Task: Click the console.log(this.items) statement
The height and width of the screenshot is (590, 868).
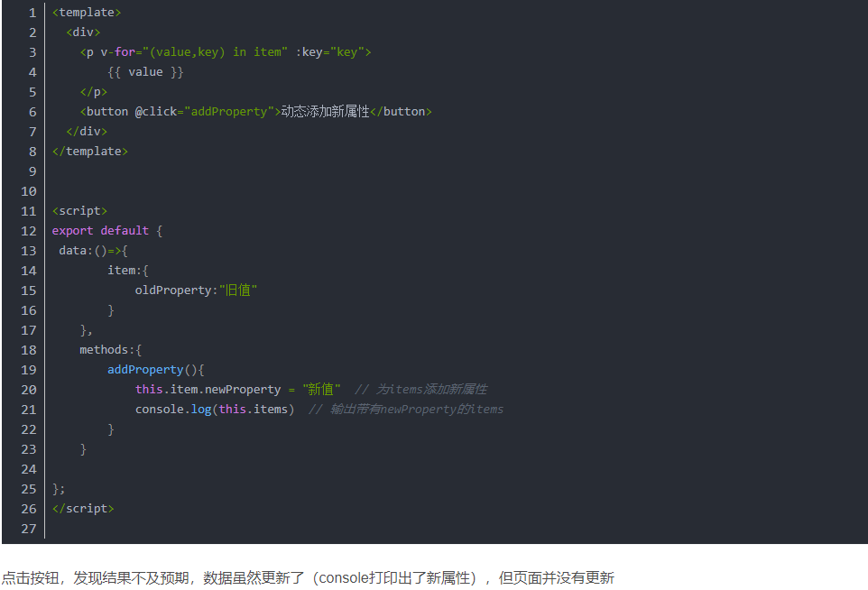Action: 215,410
